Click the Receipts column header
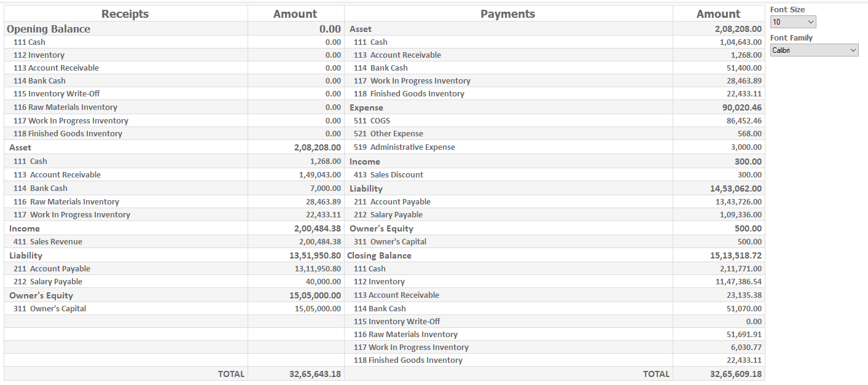This screenshot has width=868, height=385. pos(125,14)
